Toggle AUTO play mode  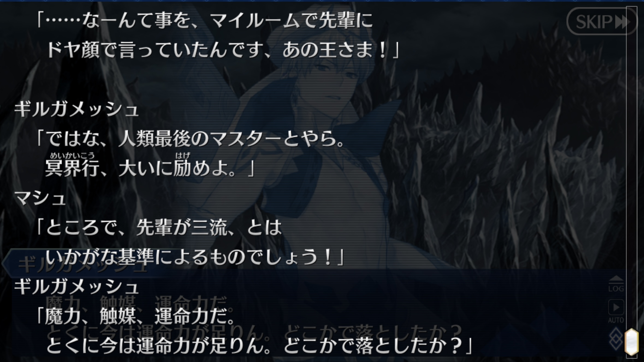(x=616, y=311)
